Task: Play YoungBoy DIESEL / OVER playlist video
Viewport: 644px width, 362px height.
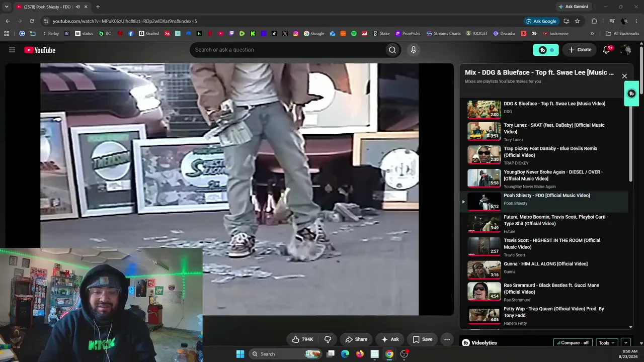Action: (x=543, y=179)
